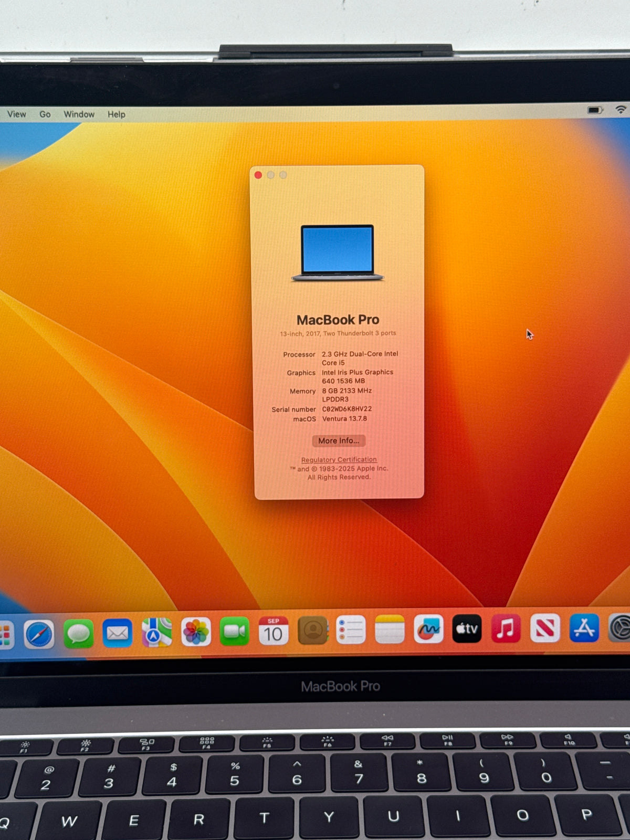
Task: Click MacBook Pro laptop image
Action: 338,253
